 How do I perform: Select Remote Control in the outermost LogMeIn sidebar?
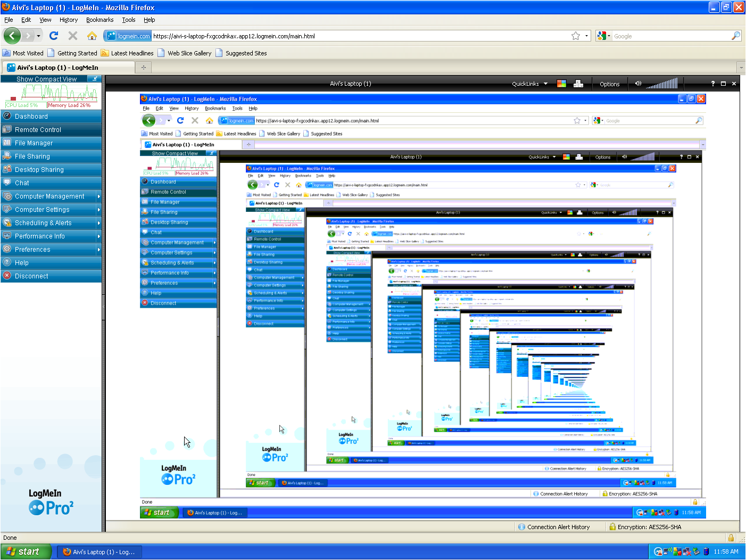click(51, 129)
